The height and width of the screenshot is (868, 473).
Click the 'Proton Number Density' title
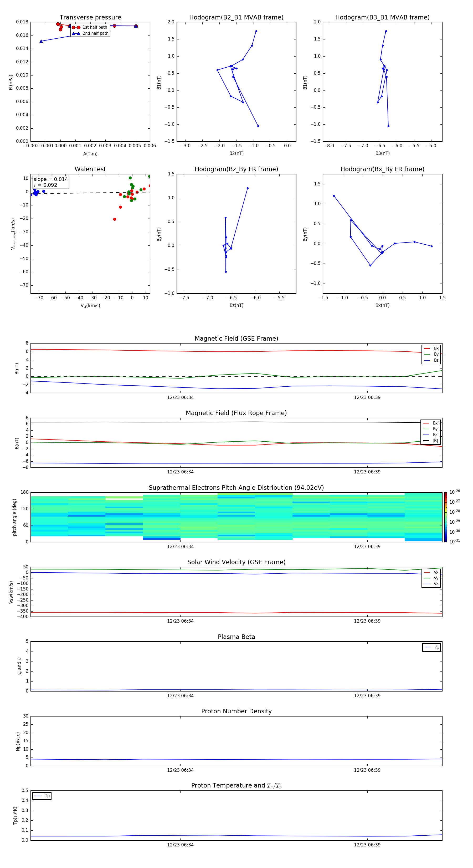236,712
